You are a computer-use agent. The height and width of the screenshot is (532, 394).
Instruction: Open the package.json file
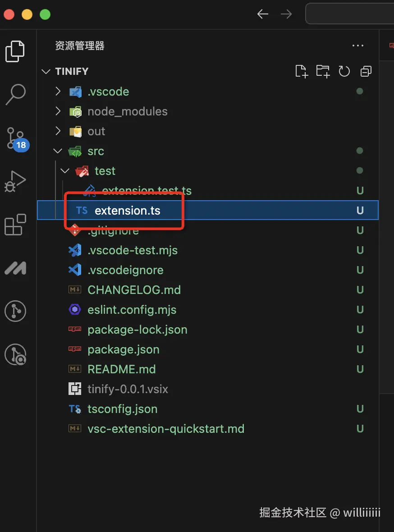[123, 349]
